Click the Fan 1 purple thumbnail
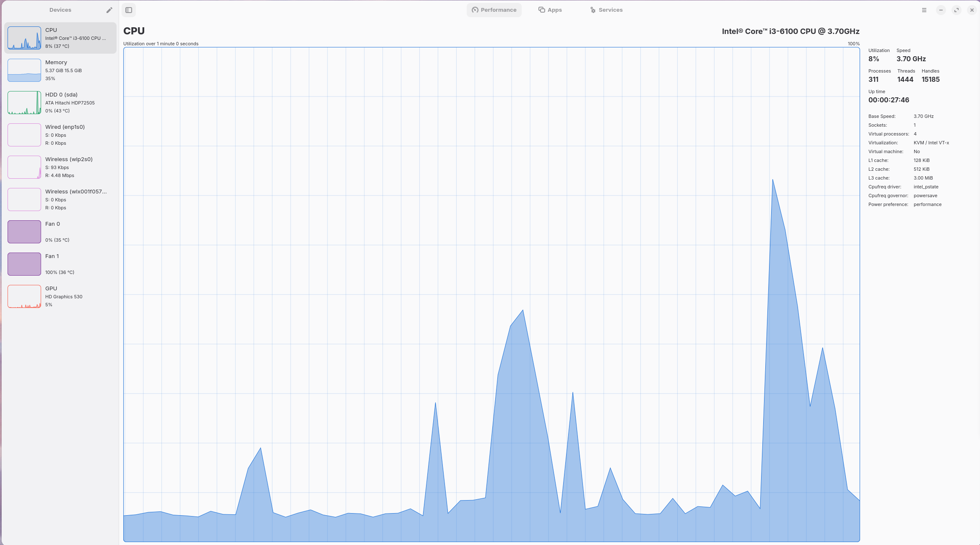The width and height of the screenshot is (980, 545). tap(24, 264)
